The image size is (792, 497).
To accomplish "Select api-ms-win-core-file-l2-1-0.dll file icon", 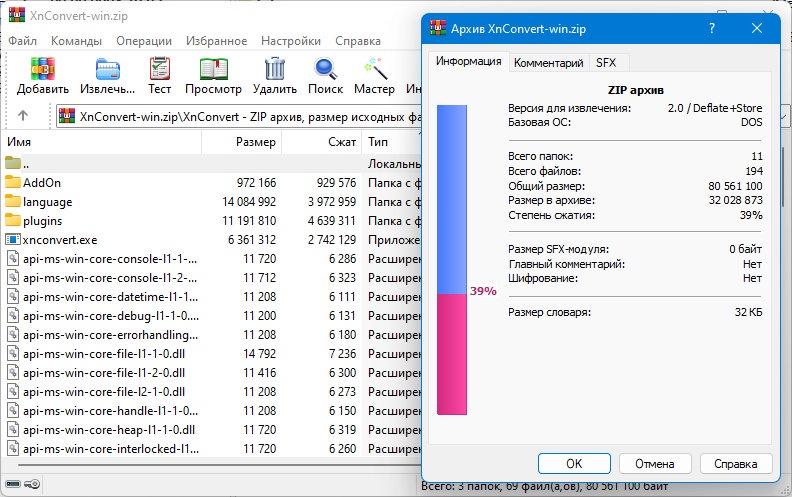I will coord(13,391).
